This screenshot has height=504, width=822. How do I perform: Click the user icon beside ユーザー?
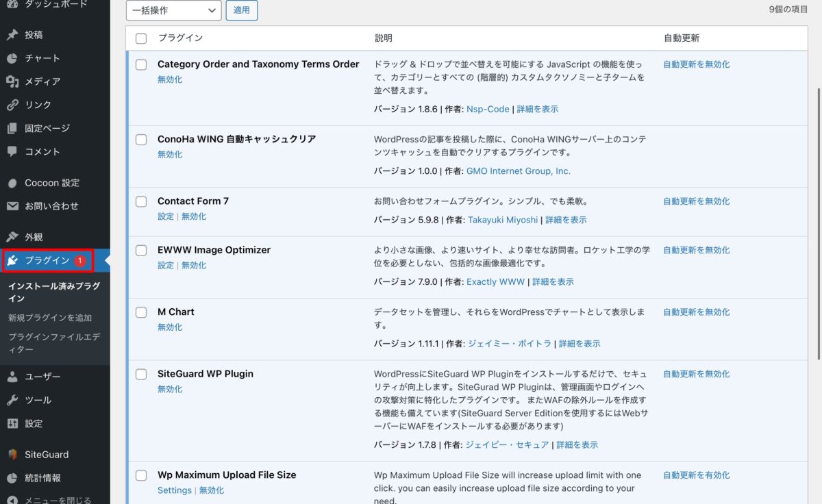12,377
